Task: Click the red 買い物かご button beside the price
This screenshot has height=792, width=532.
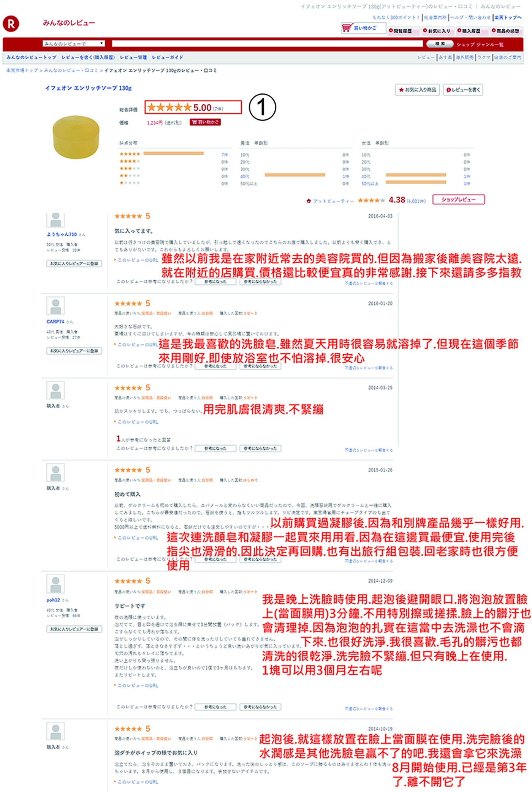Action: 205,122
